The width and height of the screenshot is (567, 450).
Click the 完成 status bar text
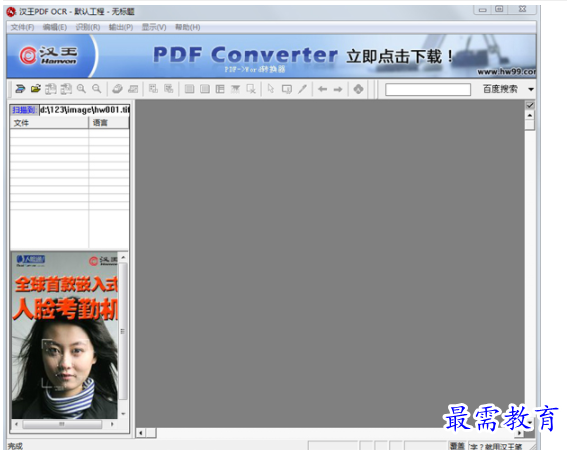click(15, 446)
